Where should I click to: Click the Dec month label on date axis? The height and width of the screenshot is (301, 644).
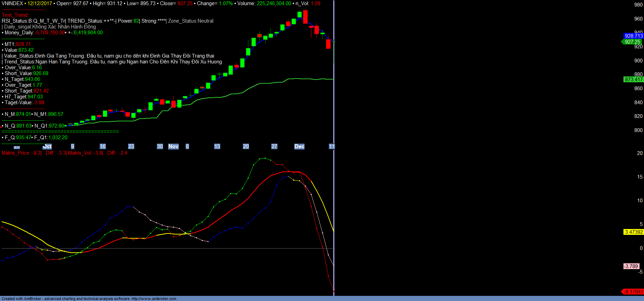[299, 146]
